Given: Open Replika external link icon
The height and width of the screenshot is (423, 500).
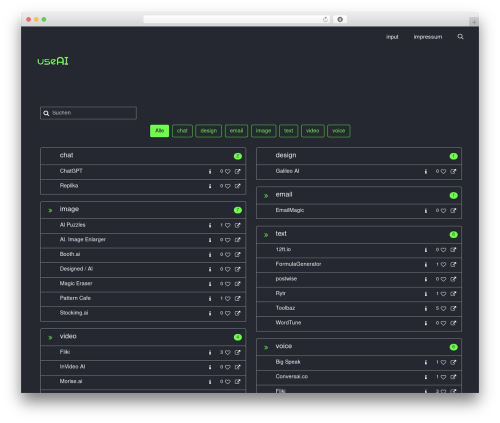Looking at the screenshot, I should click(237, 186).
